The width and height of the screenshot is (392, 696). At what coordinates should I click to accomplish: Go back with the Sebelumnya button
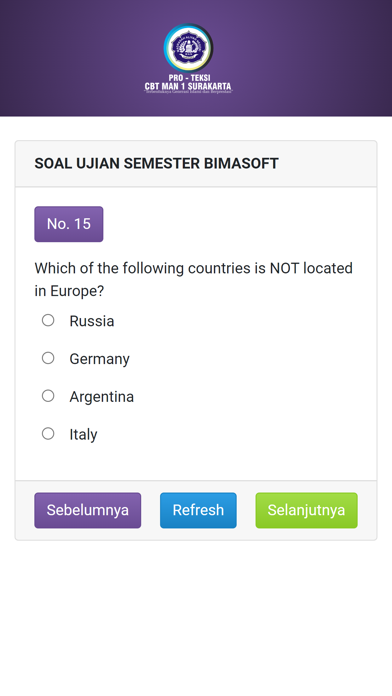click(x=87, y=510)
